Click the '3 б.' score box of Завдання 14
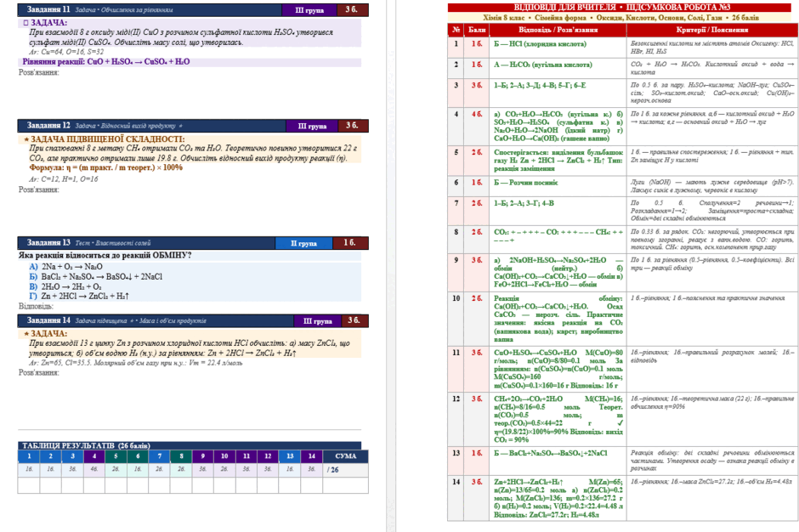 pyautogui.click(x=354, y=320)
